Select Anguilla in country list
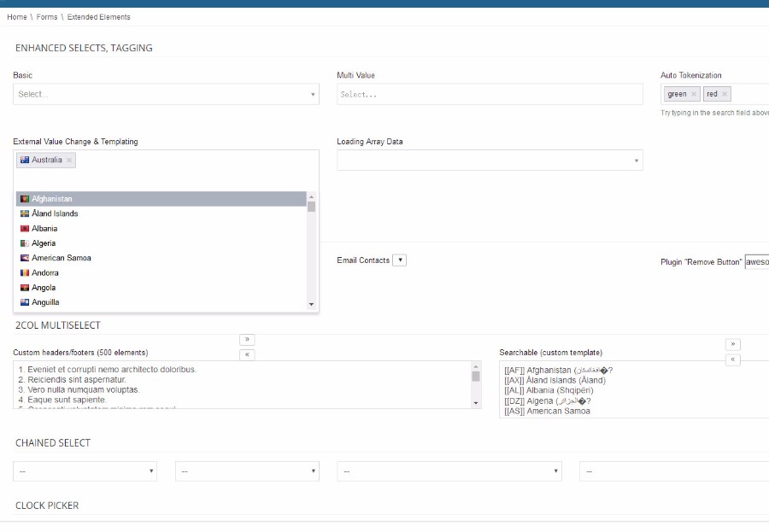 pyautogui.click(x=161, y=302)
